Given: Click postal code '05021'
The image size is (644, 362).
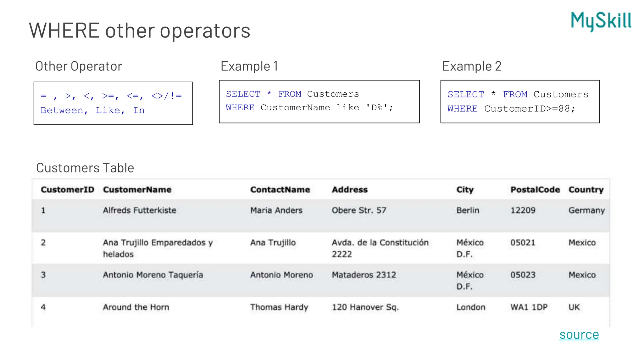Looking at the screenshot, I should point(523,243).
